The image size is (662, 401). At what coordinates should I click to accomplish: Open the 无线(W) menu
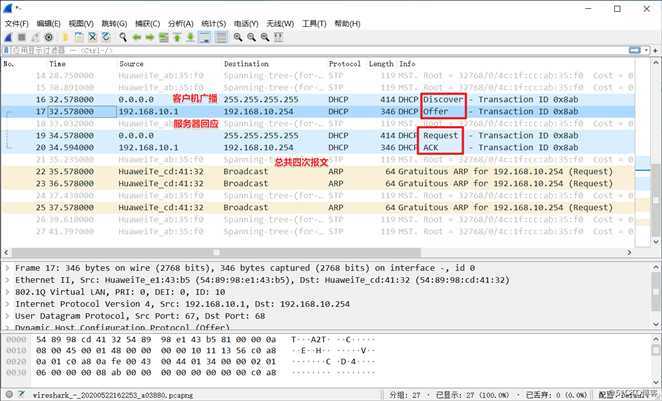pos(280,24)
